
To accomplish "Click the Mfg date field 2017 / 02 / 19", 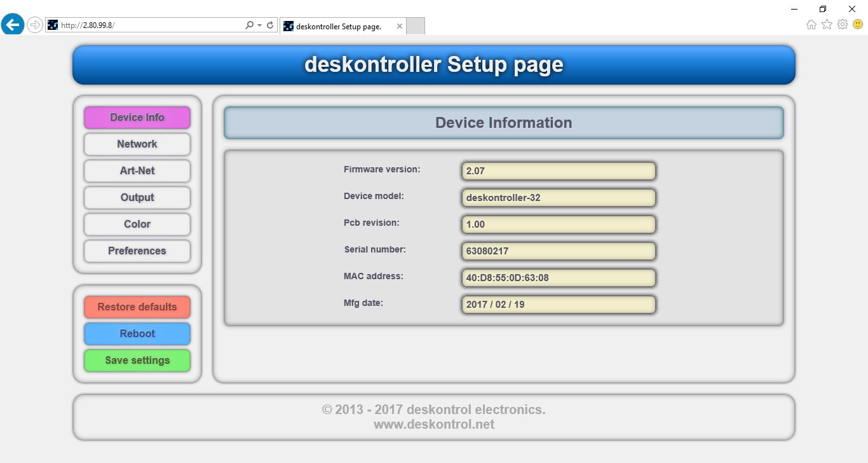I will pos(559,305).
